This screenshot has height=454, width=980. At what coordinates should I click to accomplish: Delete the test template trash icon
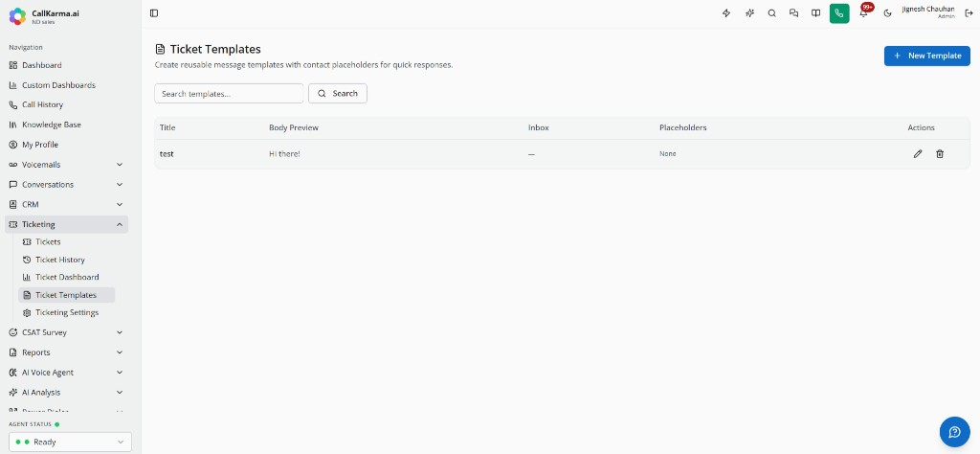pos(940,154)
